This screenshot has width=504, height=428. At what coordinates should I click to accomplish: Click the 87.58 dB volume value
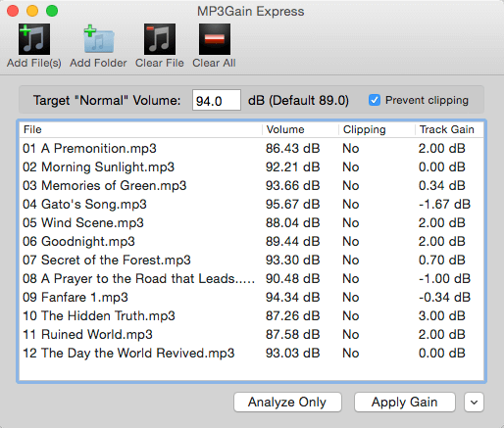(x=292, y=335)
